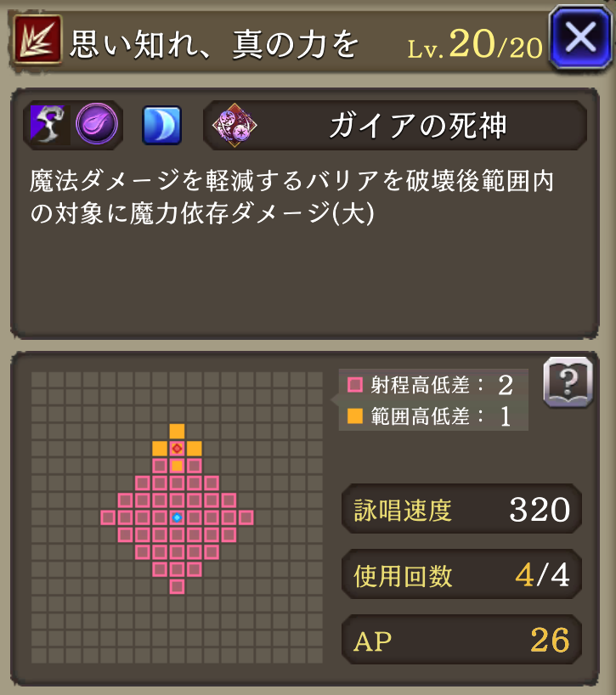Open the help book icon
Viewport: 616px width, 695px height.
[568, 381]
